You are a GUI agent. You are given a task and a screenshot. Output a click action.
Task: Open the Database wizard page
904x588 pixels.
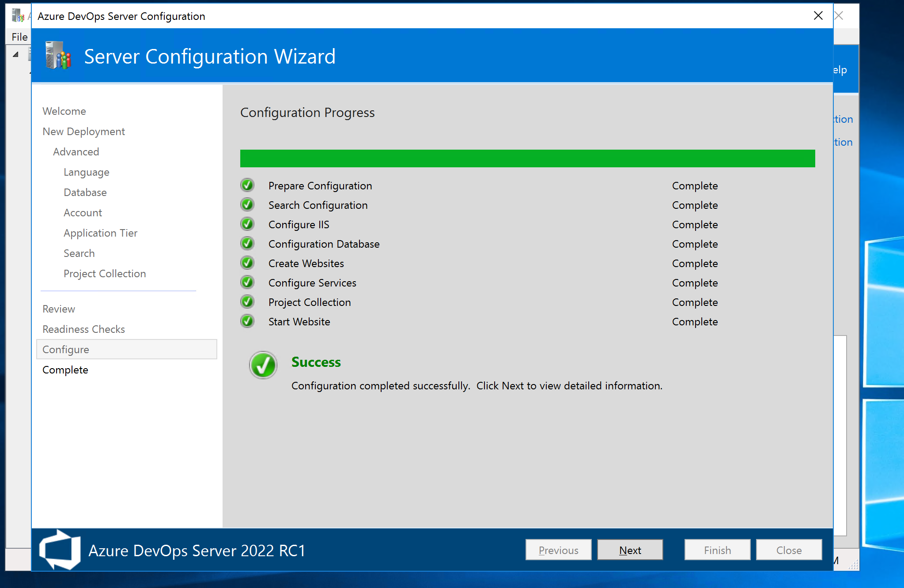click(x=85, y=192)
